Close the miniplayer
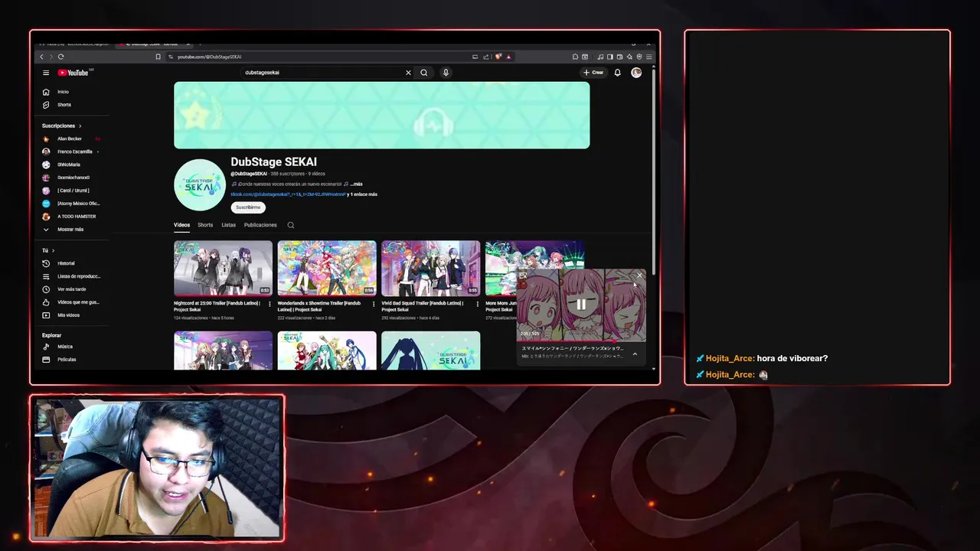 click(x=639, y=275)
